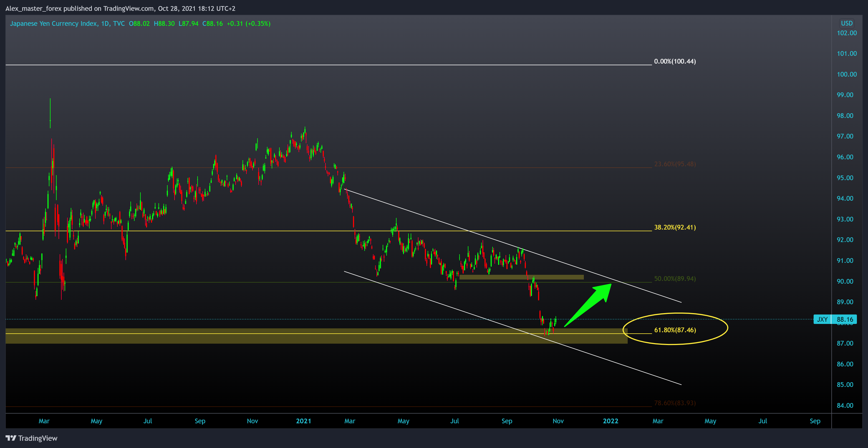Click the USD currency label on price axis

point(846,23)
